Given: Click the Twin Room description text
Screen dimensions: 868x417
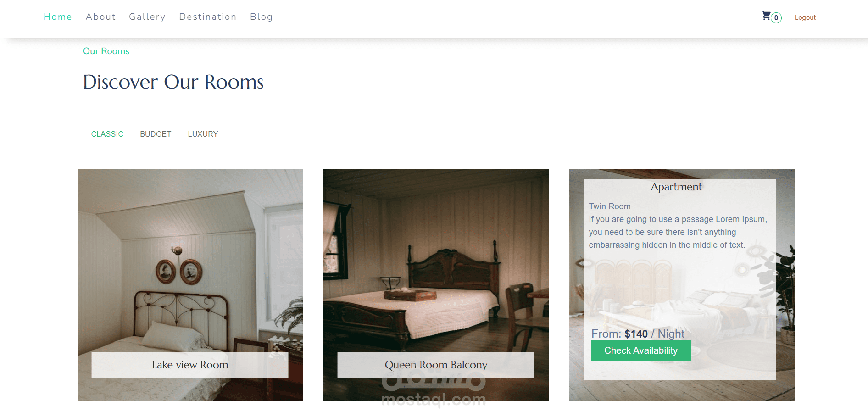Looking at the screenshot, I should click(x=610, y=206).
